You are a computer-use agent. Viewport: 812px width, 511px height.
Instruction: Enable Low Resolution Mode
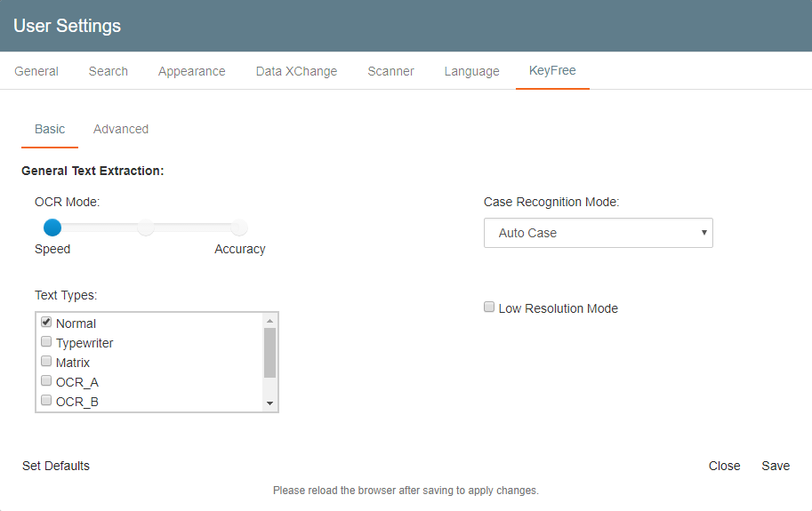489,307
